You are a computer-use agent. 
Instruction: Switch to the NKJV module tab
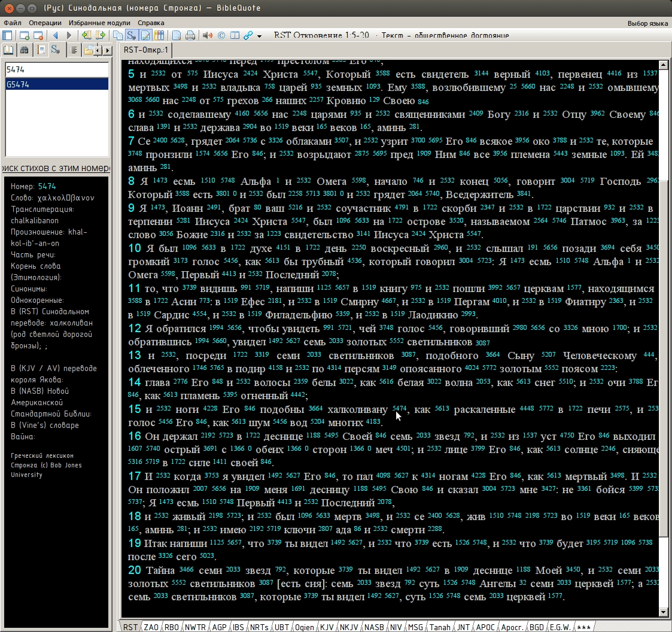point(348,627)
